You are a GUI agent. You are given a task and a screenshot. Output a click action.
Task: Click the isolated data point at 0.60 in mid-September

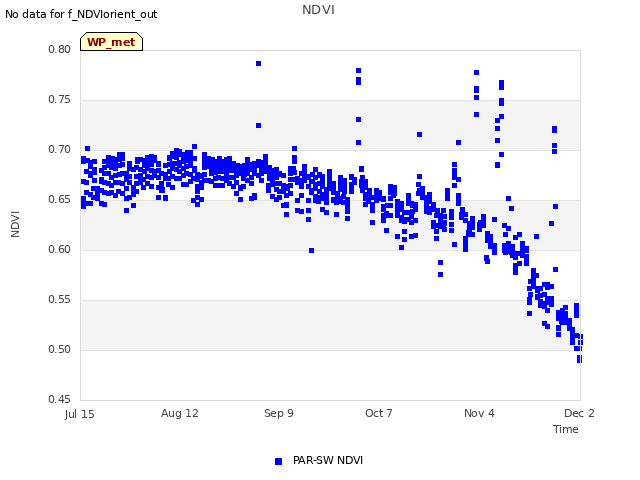point(311,251)
